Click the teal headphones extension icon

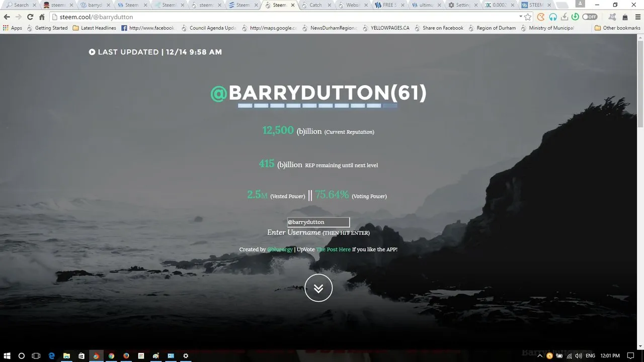[553, 17]
